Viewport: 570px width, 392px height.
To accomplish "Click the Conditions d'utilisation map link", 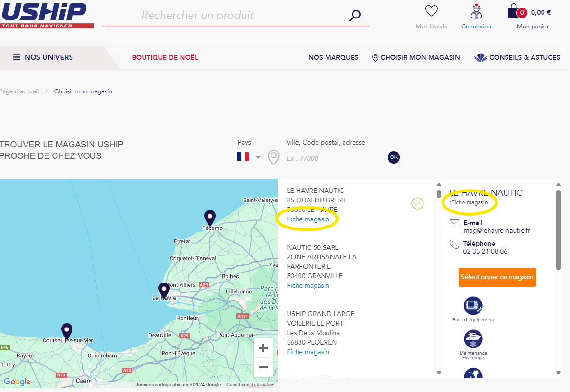I will (251, 385).
